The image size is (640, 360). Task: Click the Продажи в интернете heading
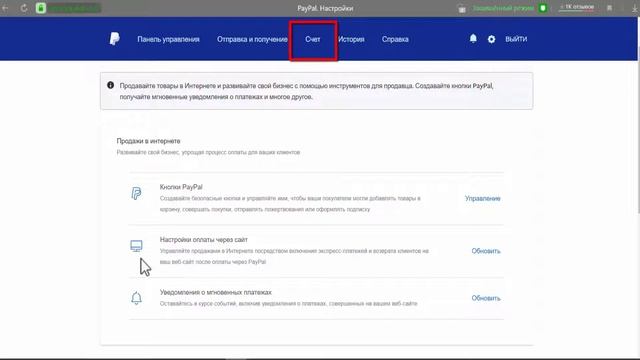tap(148, 141)
